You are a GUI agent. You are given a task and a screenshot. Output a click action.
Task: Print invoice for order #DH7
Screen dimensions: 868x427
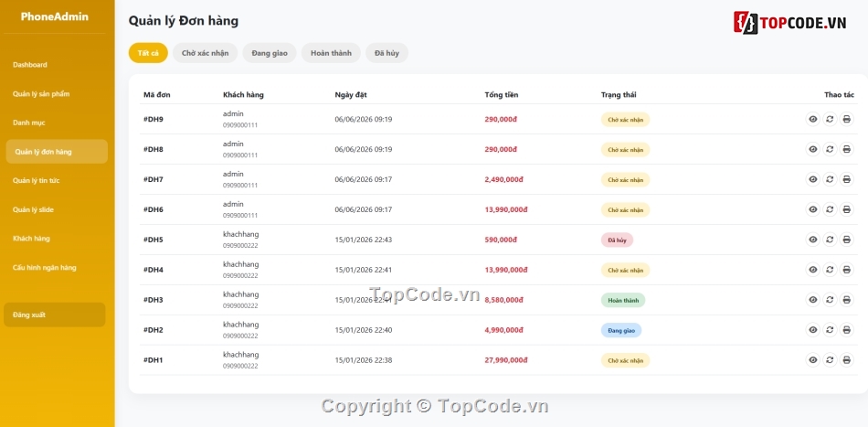(846, 179)
